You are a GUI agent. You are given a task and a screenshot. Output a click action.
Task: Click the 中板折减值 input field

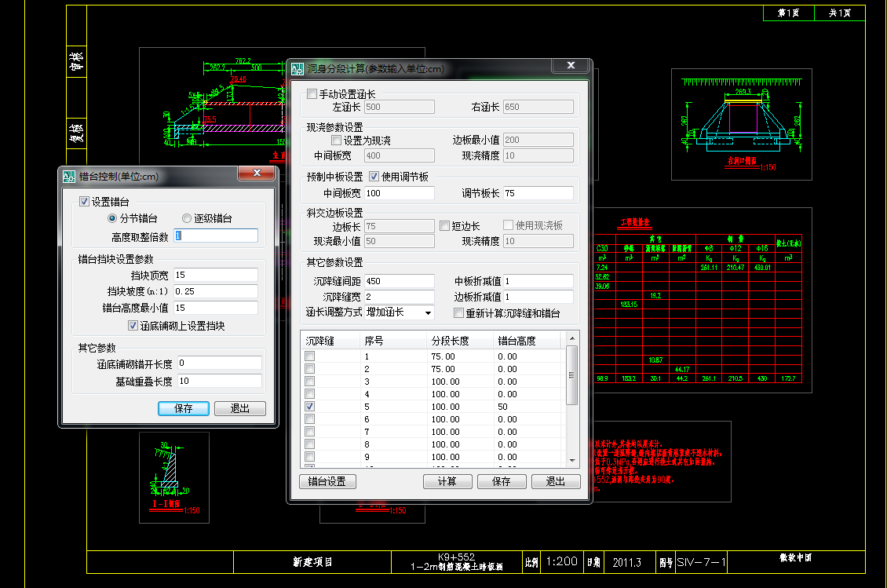coord(538,281)
